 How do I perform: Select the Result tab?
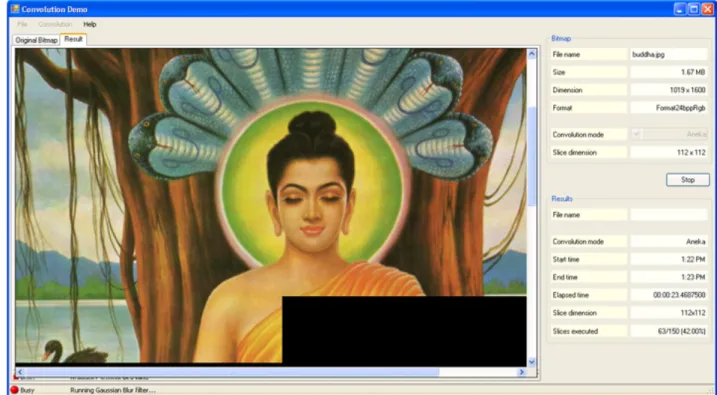pos(73,39)
